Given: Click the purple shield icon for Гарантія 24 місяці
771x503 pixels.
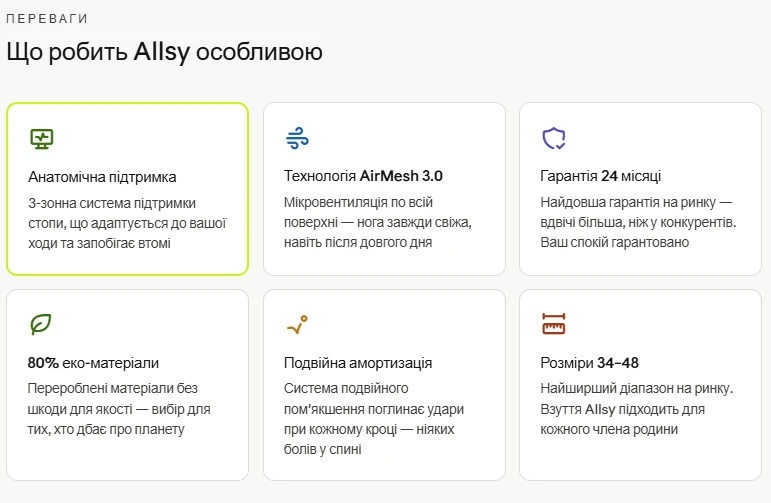Looking at the screenshot, I should (554, 138).
